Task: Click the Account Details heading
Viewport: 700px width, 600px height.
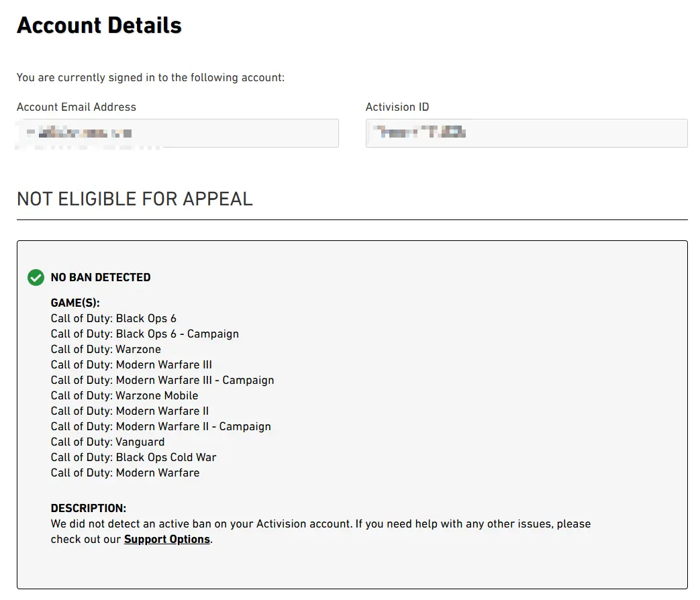Action: [x=99, y=26]
